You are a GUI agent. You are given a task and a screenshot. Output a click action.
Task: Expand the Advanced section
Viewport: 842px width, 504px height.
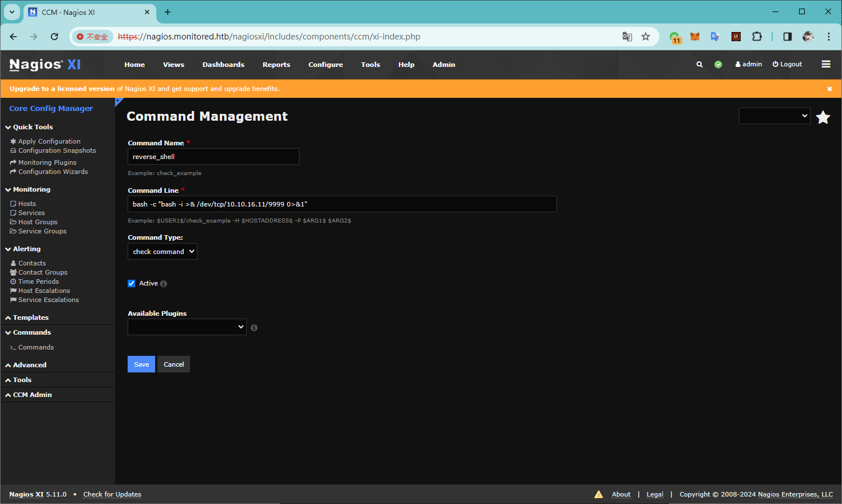click(26, 365)
